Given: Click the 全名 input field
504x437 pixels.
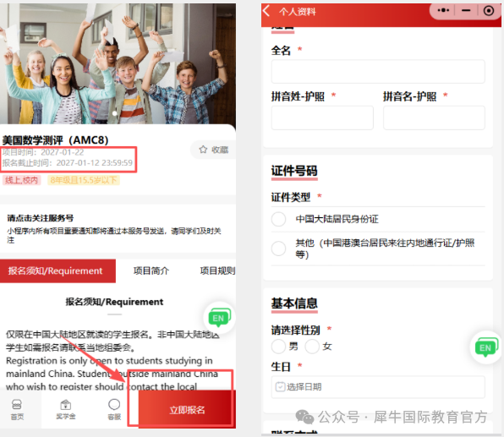Looking at the screenshot, I should (x=378, y=71).
